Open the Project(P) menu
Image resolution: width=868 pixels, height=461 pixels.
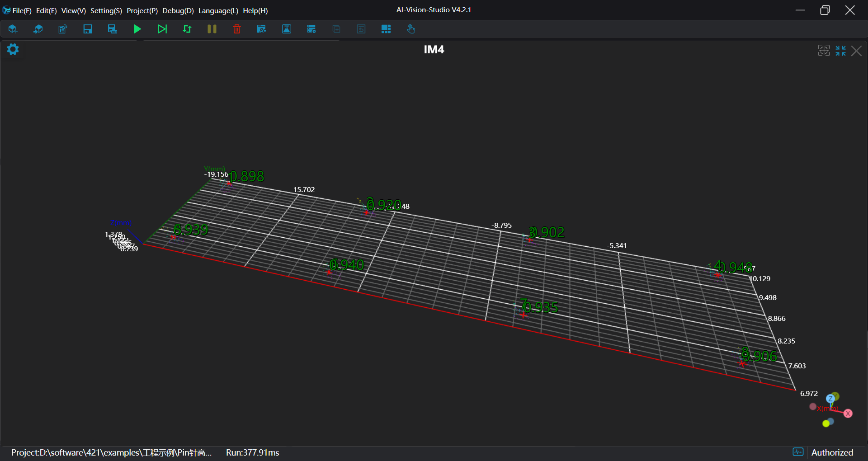pyautogui.click(x=142, y=10)
